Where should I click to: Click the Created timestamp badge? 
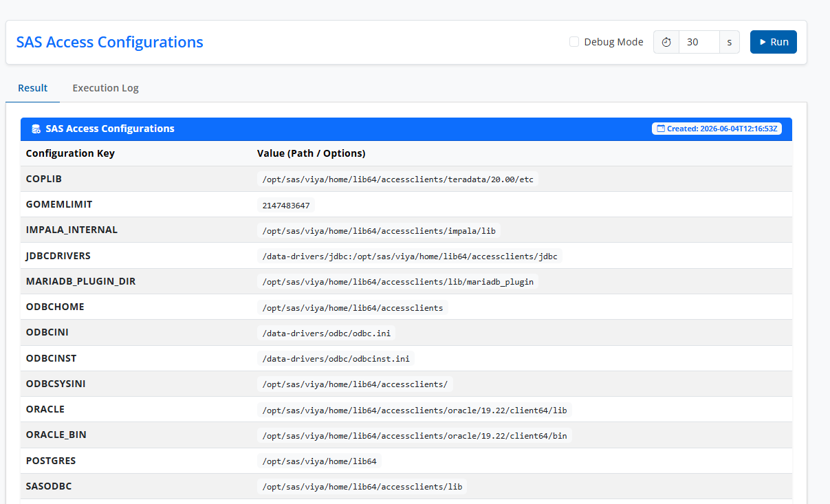(717, 129)
